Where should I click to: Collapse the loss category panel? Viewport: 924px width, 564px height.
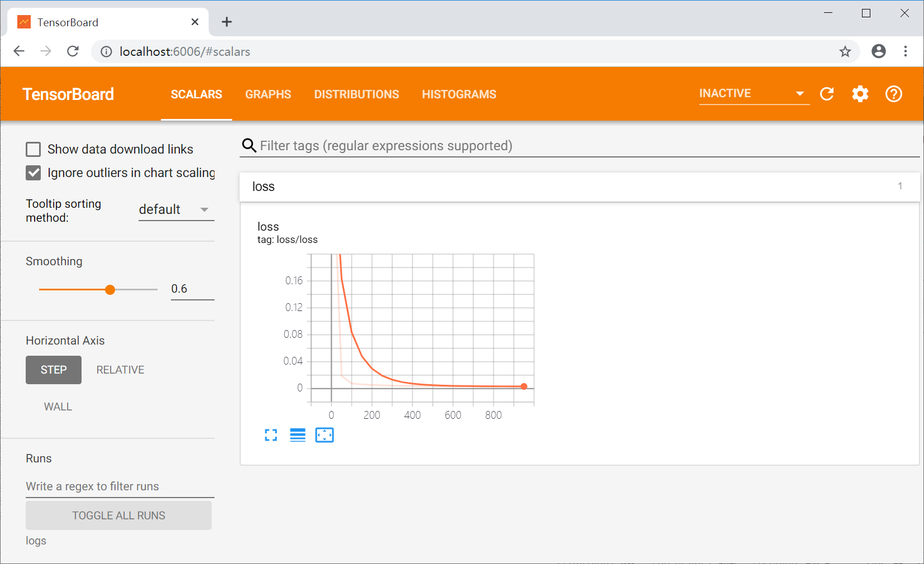tap(579, 187)
